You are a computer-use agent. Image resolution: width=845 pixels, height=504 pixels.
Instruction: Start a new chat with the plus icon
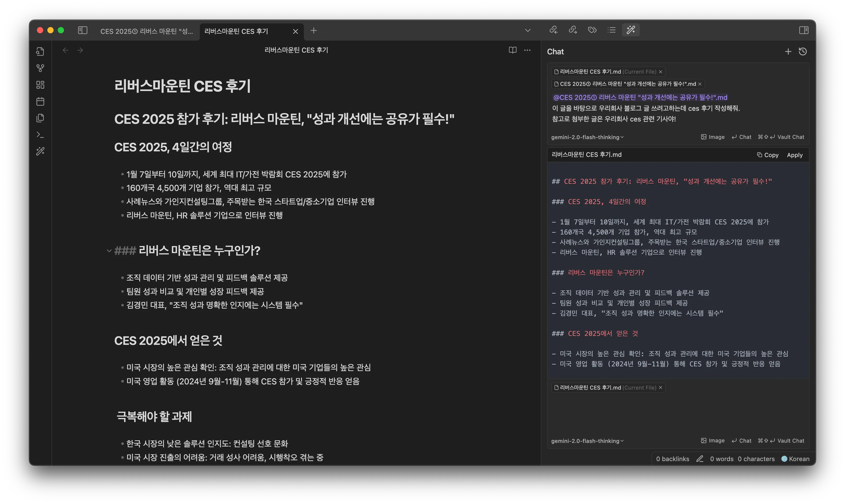[x=788, y=52]
